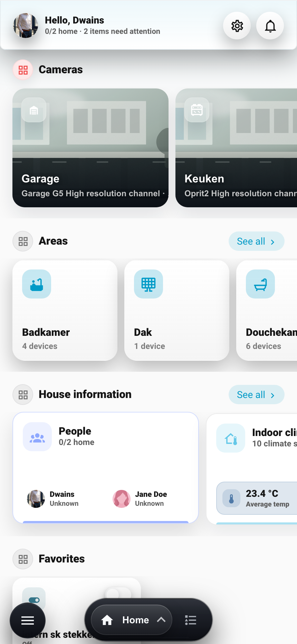The width and height of the screenshot is (297, 644).
Task: Tap stove icon on Keuken camera
Action: 197,110
